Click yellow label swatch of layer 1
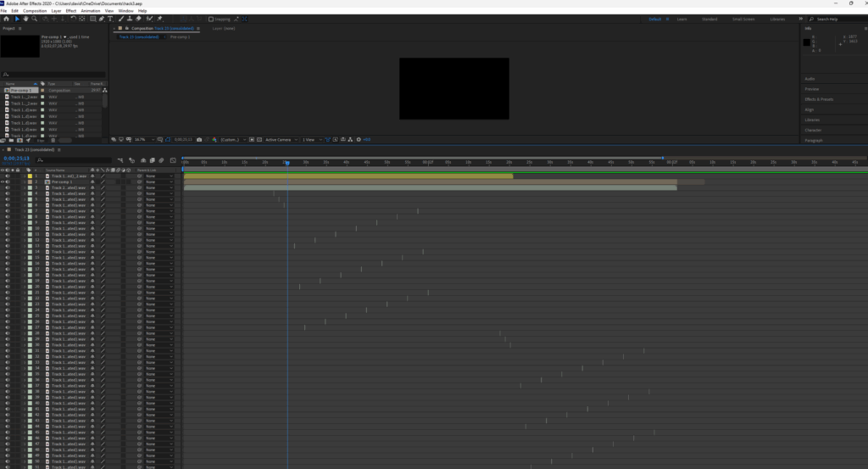868x469 pixels. [x=30, y=176]
